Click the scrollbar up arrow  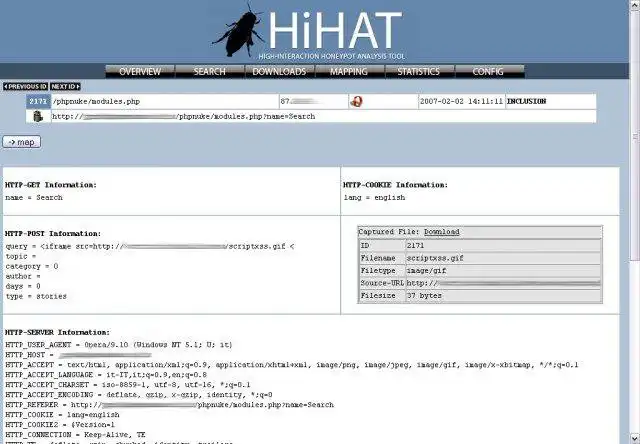tap(635, 6)
